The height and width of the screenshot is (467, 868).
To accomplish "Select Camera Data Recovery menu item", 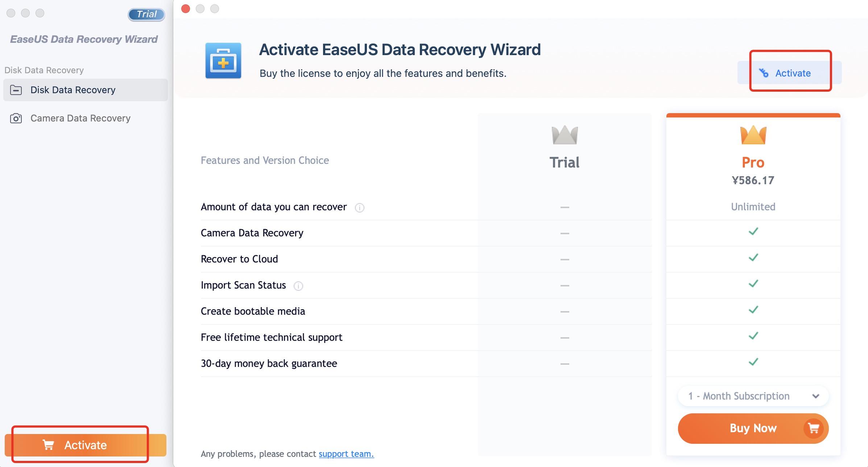I will click(x=80, y=117).
